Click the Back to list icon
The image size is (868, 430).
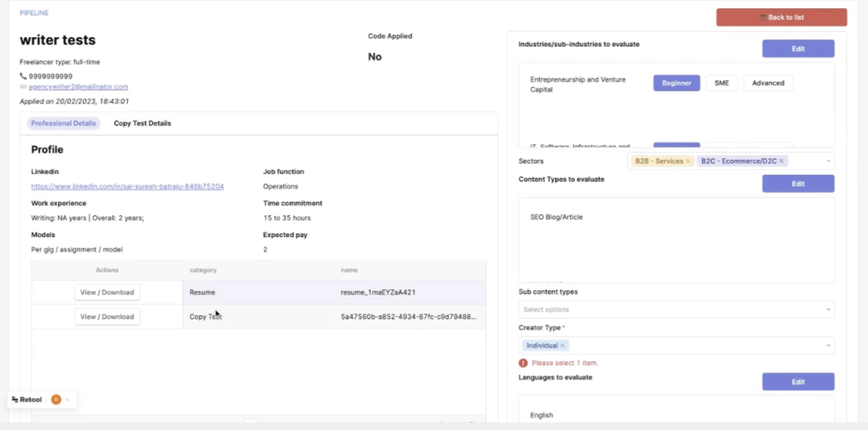[763, 17]
